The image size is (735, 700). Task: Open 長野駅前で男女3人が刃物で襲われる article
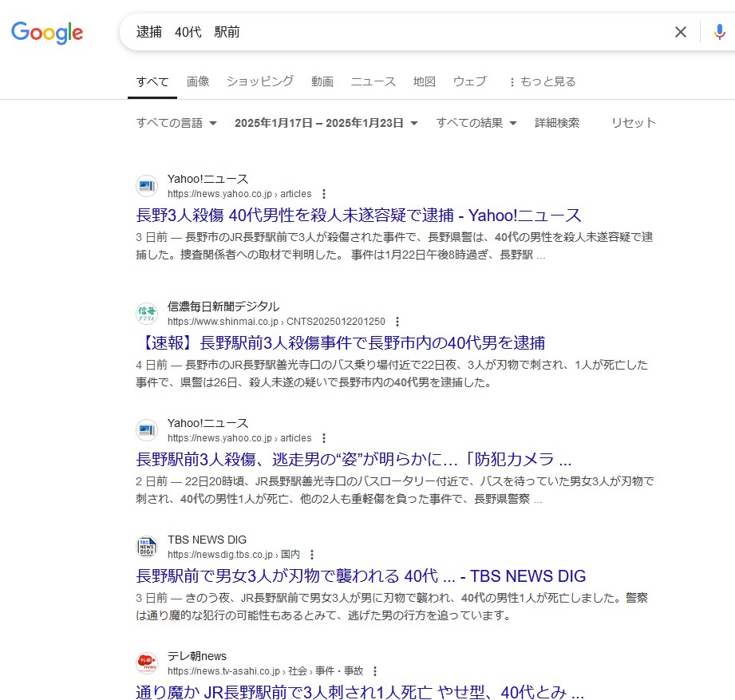click(x=361, y=575)
